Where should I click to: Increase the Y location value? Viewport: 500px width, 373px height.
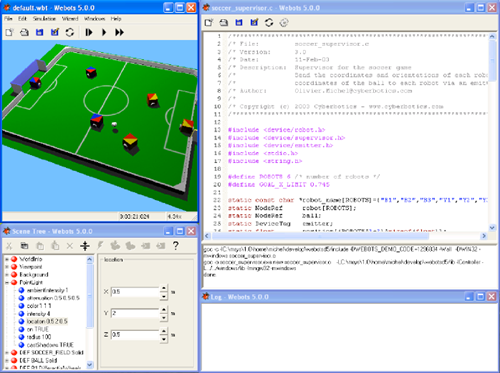[164, 310]
